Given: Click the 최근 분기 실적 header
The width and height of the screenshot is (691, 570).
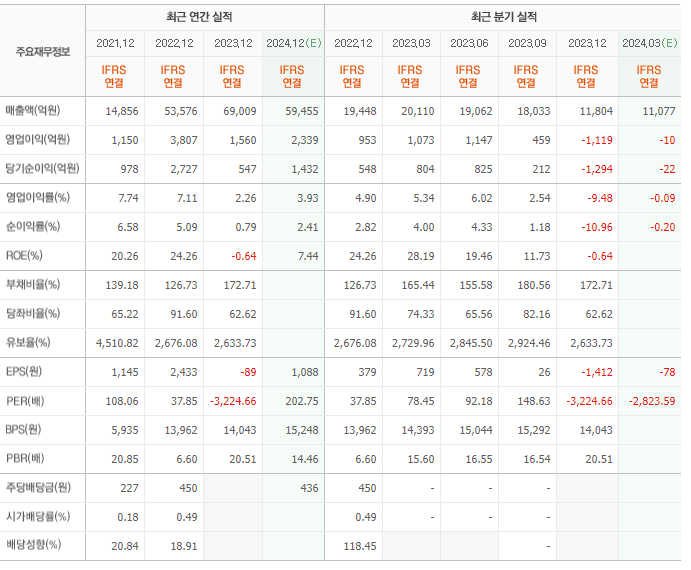Looking at the screenshot, I should [x=504, y=17].
